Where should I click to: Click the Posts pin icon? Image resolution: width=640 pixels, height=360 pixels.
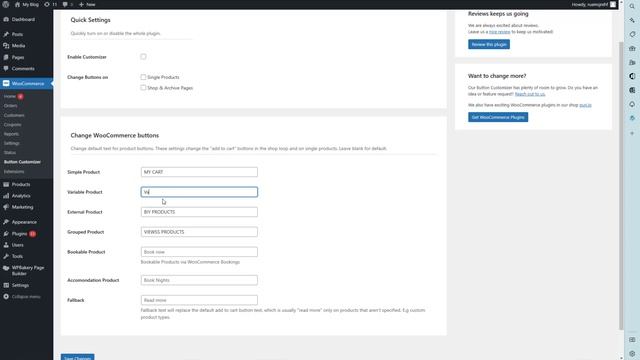click(x=6, y=34)
